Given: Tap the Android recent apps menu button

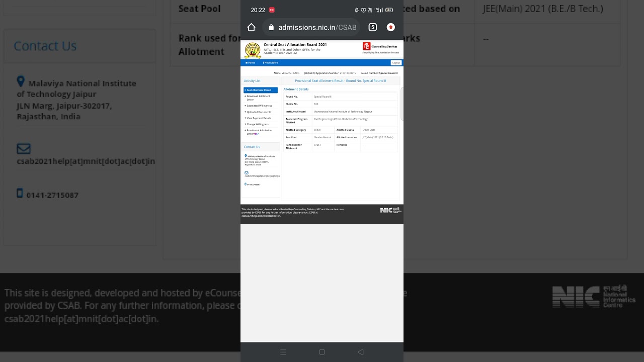Looking at the screenshot, I should (283, 352).
